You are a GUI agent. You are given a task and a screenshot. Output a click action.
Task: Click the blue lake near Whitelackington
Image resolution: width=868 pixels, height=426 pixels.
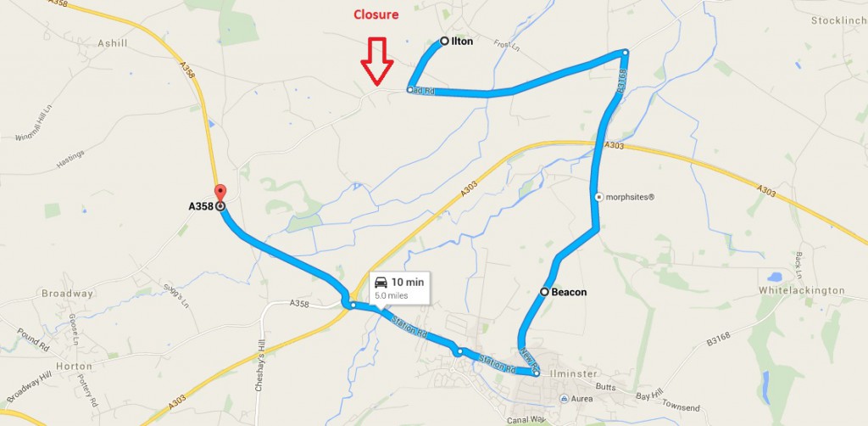coord(775,276)
